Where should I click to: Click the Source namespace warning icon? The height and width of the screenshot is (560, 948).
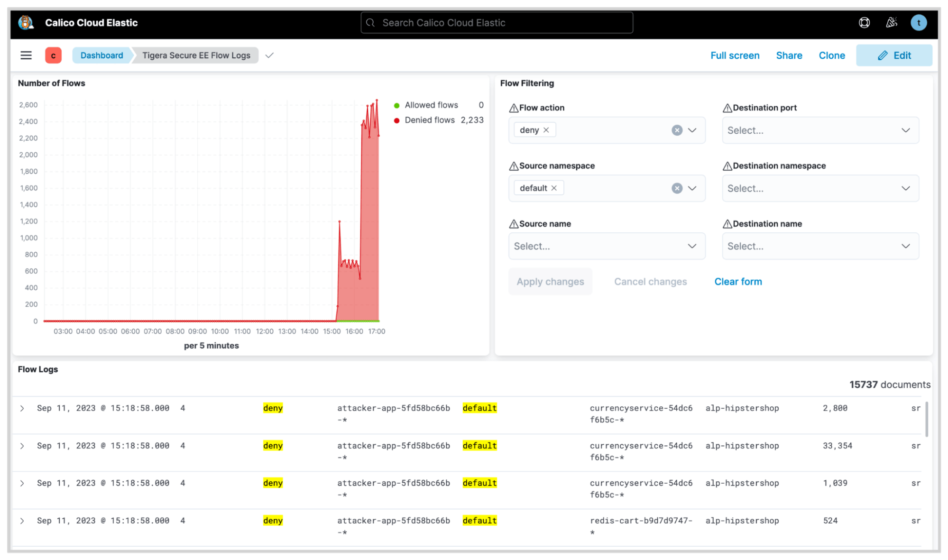[x=514, y=166]
